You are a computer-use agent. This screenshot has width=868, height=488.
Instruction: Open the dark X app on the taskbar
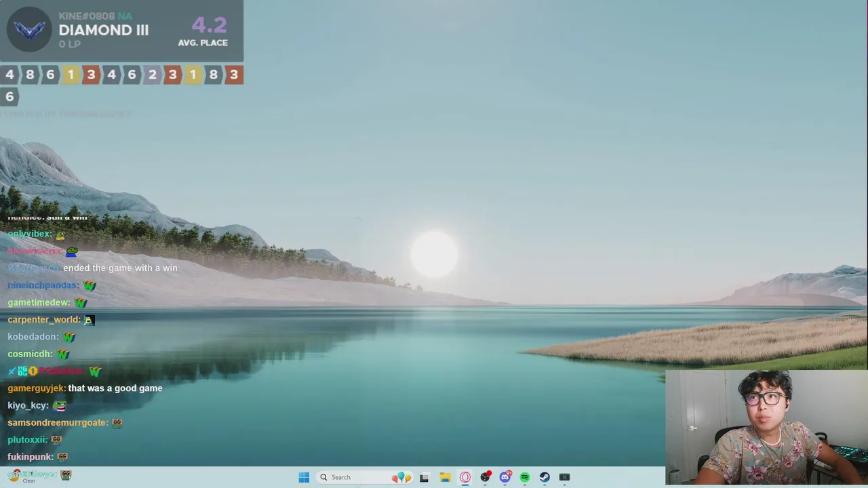(x=564, y=477)
